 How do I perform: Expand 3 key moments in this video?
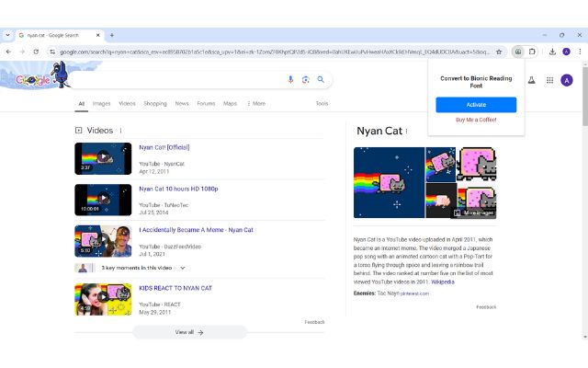coord(143,268)
